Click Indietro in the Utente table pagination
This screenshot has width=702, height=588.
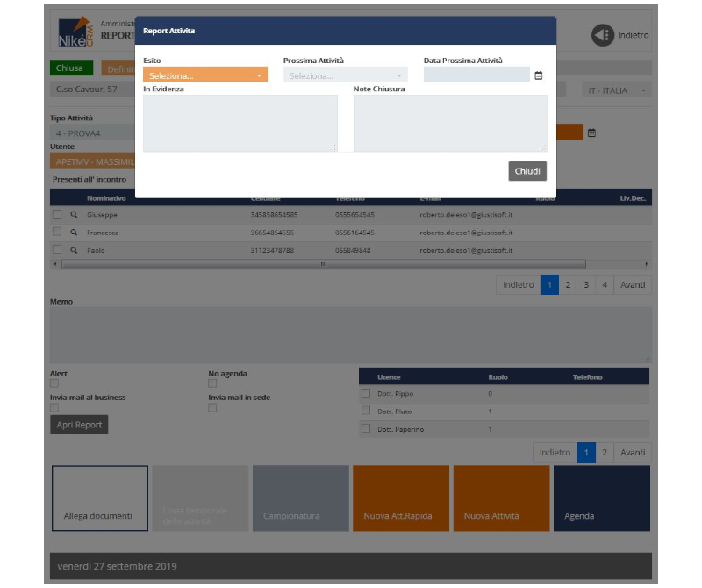tap(555, 452)
